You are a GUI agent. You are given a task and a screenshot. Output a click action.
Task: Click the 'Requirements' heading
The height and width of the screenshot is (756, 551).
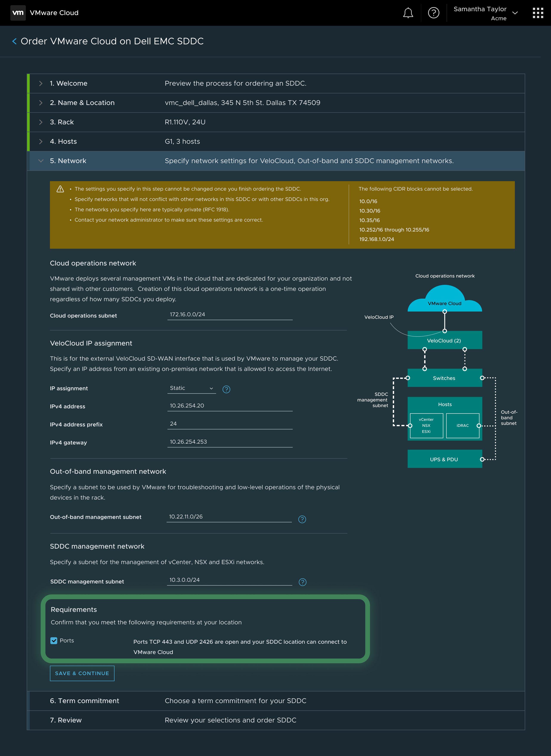(x=74, y=610)
